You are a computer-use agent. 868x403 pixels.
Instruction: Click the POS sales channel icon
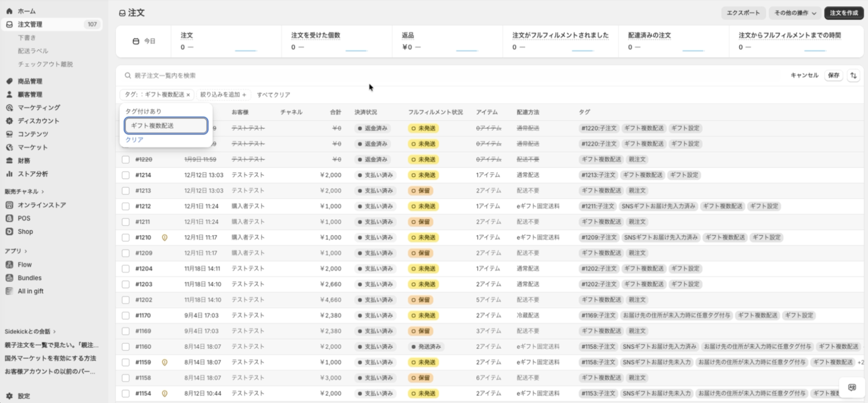9,218
